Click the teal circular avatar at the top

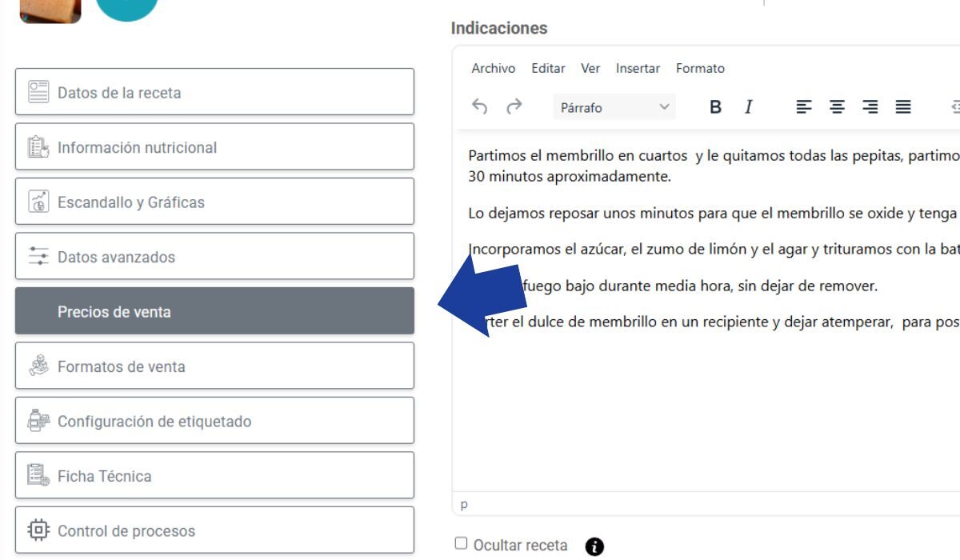[128, 8]
